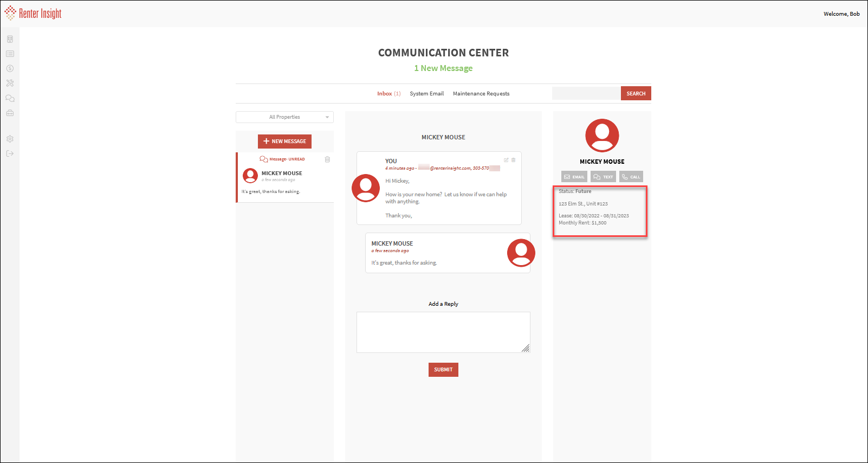Click the SEARCH button
This screenshot has height=463, width=868.
point(636,93)
